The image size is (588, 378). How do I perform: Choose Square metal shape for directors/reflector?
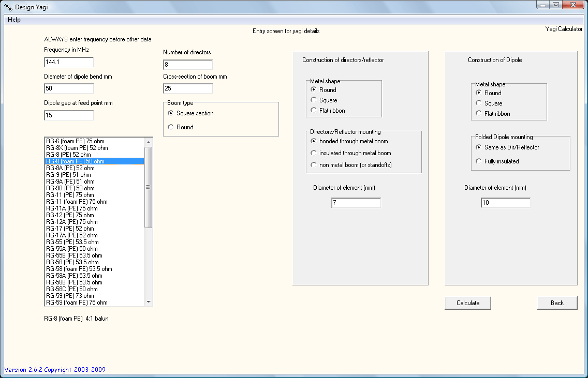[313, 100]
